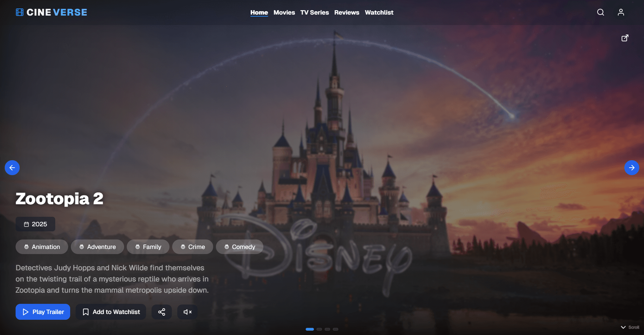This screenshot has height=335, width=644.
Task: Select the third carousel dot
Action: [x=327, y=329]
